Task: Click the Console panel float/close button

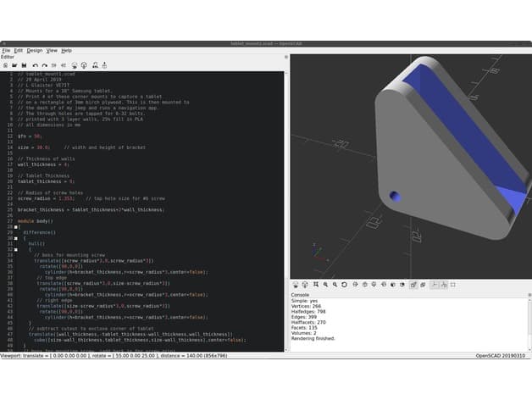Action: [529, 295]
